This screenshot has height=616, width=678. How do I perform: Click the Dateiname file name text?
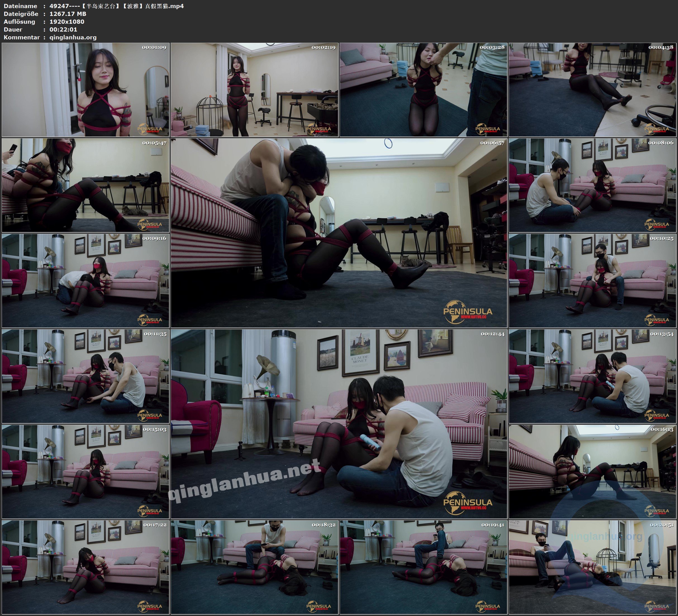pyautogui.click(x=116, y=6)
